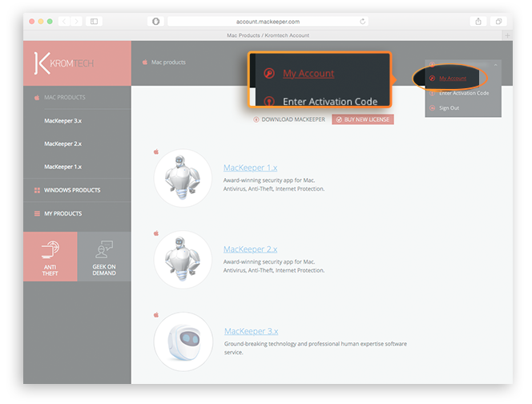Open the Anti Theft tile
532x404 pixels.
click(50, 257)
